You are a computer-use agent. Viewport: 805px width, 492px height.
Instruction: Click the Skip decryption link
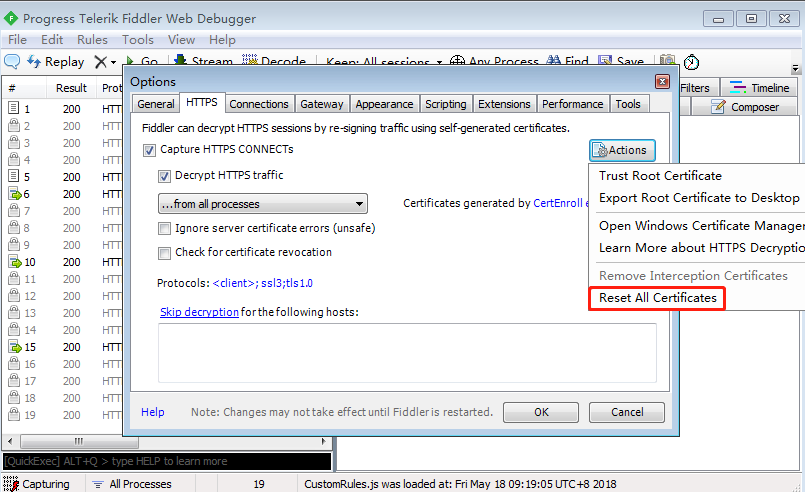tap(199, 312)
